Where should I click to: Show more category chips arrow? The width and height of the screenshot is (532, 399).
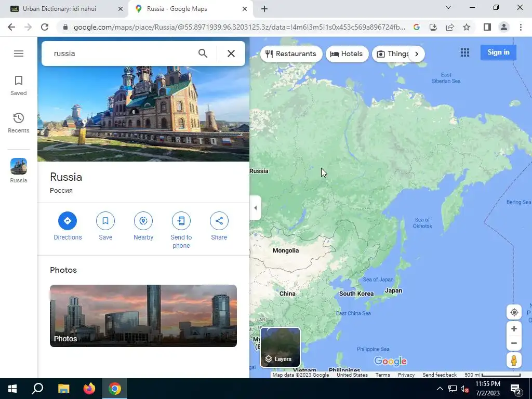(417, 54)
